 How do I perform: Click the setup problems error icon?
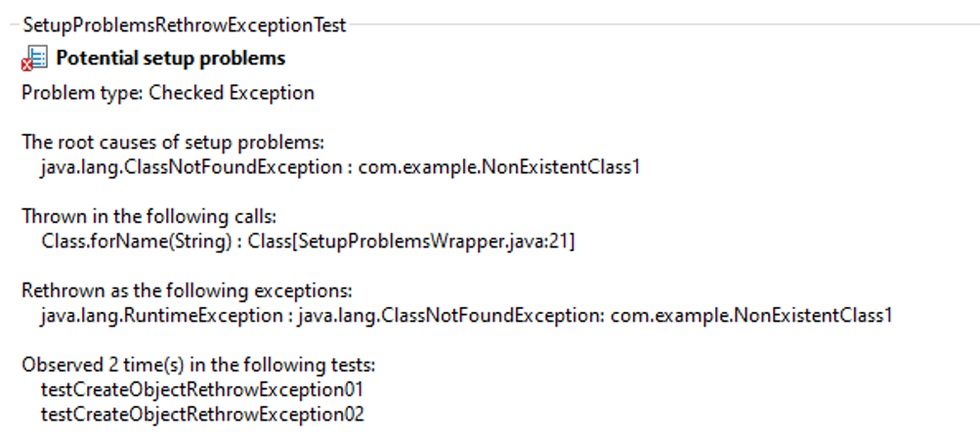(34, 59)
